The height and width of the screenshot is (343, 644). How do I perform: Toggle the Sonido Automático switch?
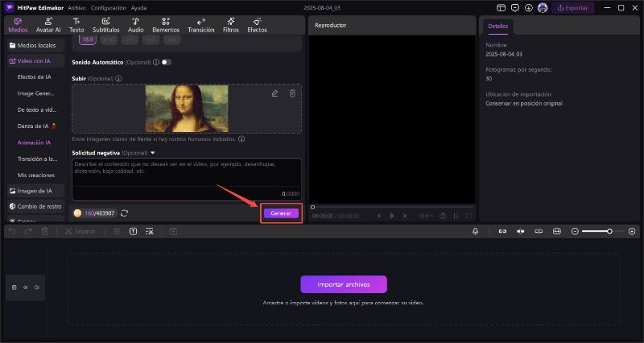pos(167,63)
